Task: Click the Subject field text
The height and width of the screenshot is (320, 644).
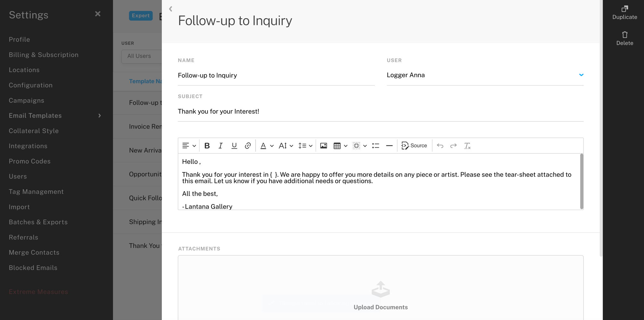Action: coord(219,111)
